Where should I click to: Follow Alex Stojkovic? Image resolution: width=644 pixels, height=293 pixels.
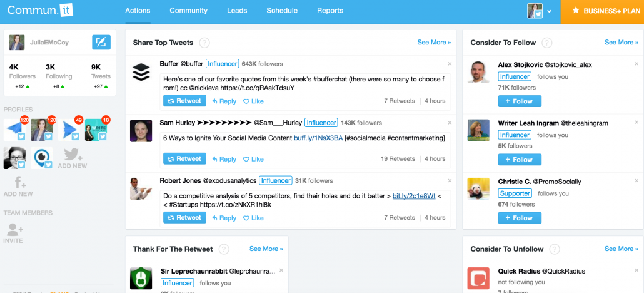tap(520, 101)
